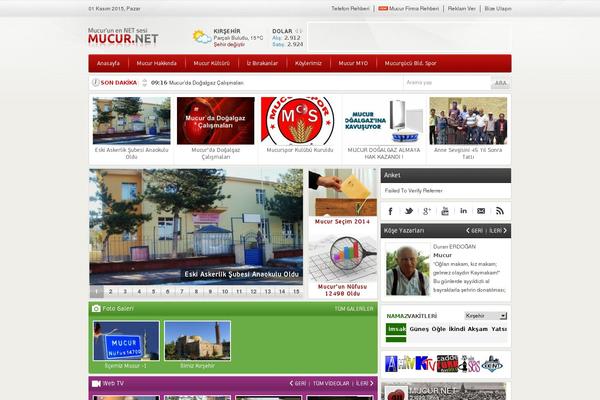Open Mucur Kültürü menu item

[212, 63]
